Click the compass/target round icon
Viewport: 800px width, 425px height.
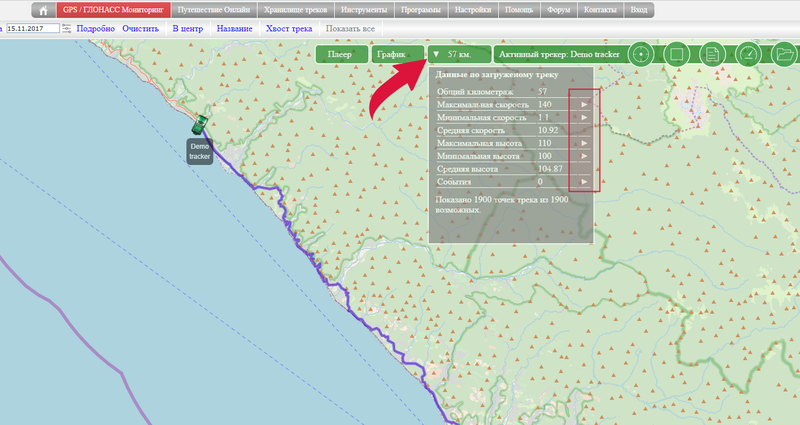click(643, 54)
